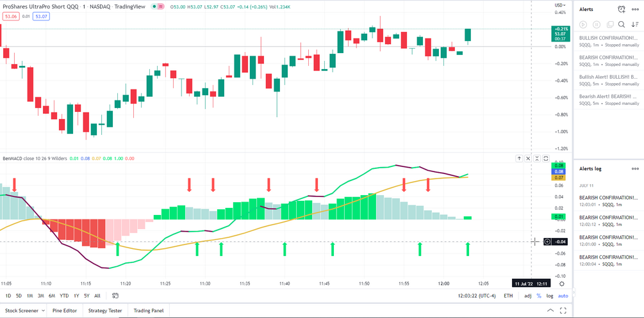Maximize the BenMACD pane
Screen dimensions: 644x318
tap(546, 159)
